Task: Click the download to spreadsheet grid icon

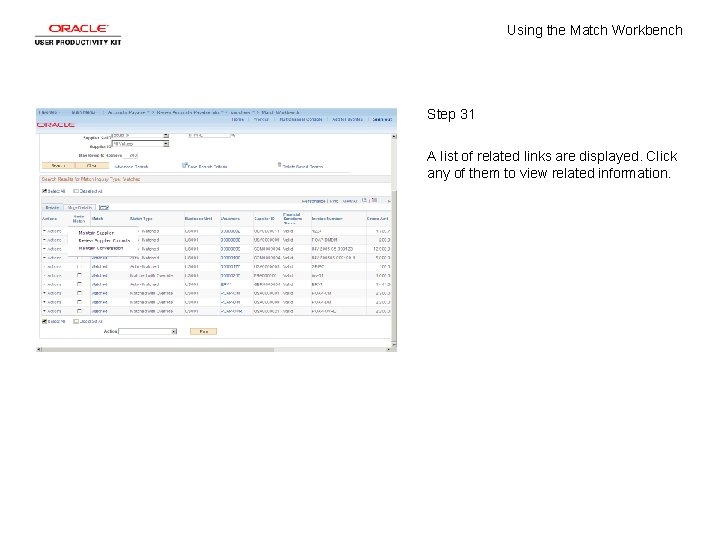Action: tap(375, 200)
